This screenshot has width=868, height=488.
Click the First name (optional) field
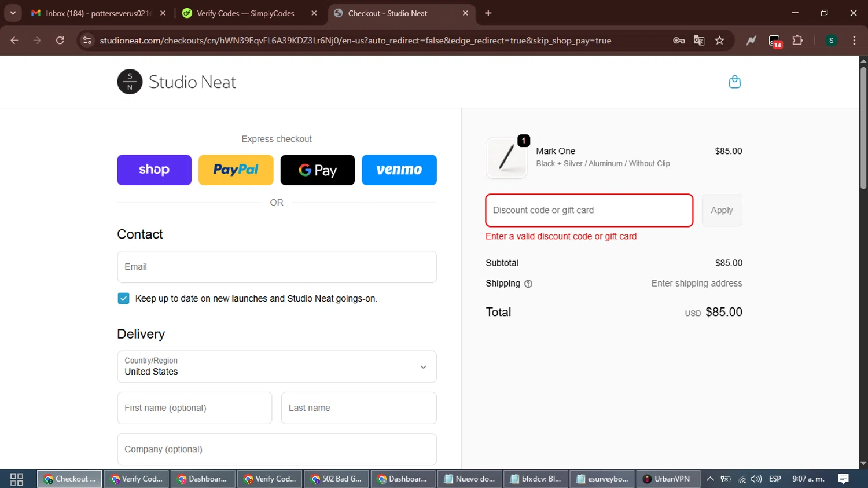coord(194,408)
